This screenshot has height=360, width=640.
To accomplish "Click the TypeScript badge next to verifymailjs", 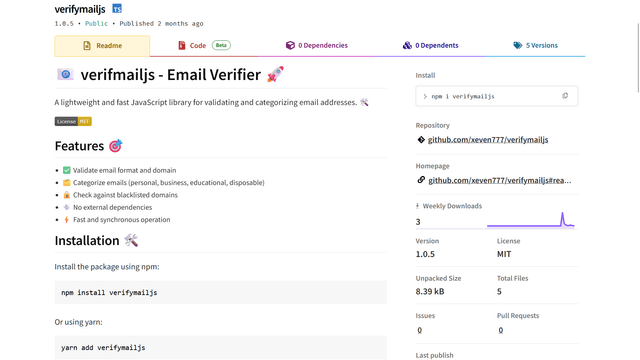I will 117,9.
